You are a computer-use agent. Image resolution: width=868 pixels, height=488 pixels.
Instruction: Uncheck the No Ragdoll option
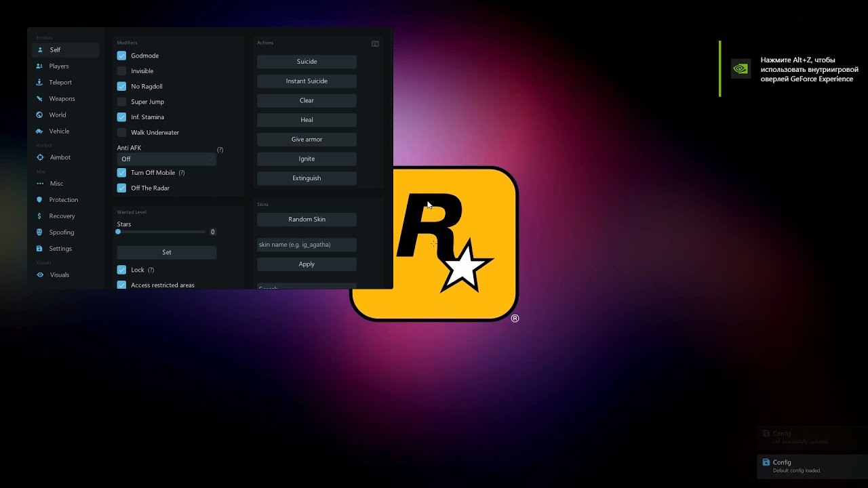121,87
